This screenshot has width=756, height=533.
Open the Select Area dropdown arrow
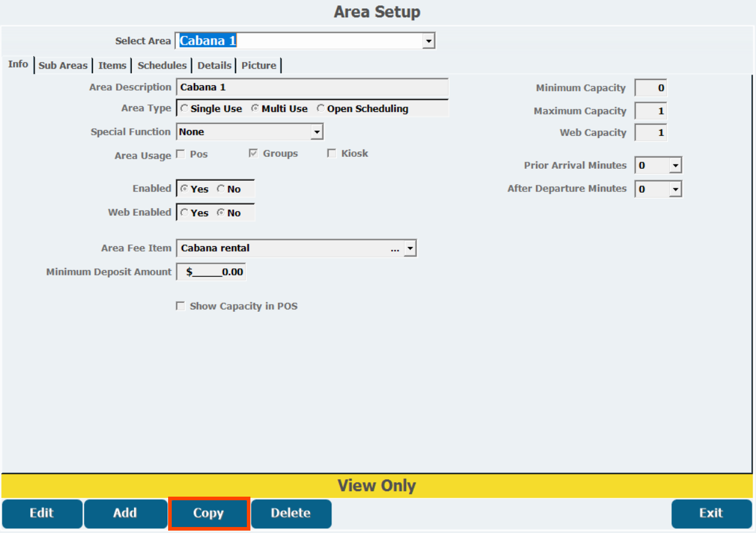pyautogui.click(x=428, y=41)
